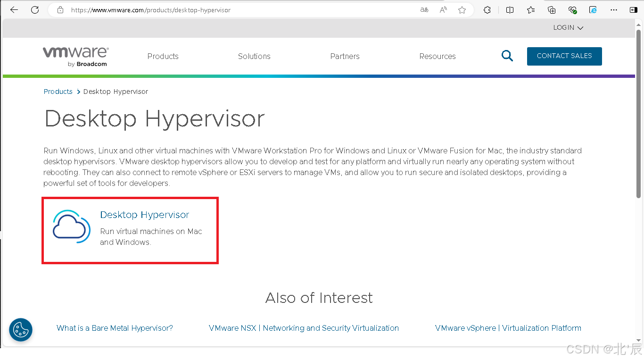
Task: Open What is a Bare Metal Hypervisor link
Action: pyautogui.click(x=115, y=328)
